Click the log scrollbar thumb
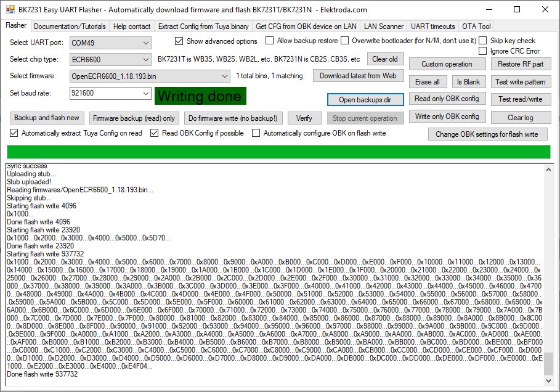The width and height of the screenshot is (560, 392). [x=548, y=363]
